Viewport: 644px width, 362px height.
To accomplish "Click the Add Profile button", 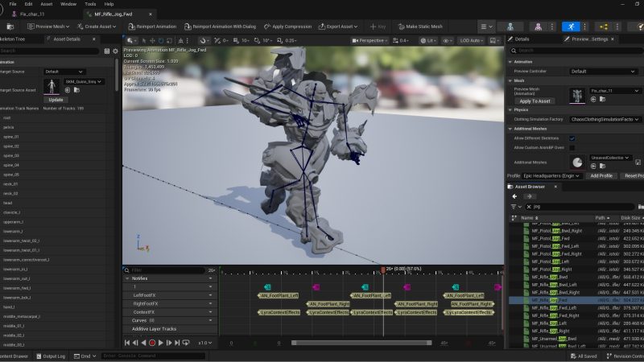I will tap(601, 175).
